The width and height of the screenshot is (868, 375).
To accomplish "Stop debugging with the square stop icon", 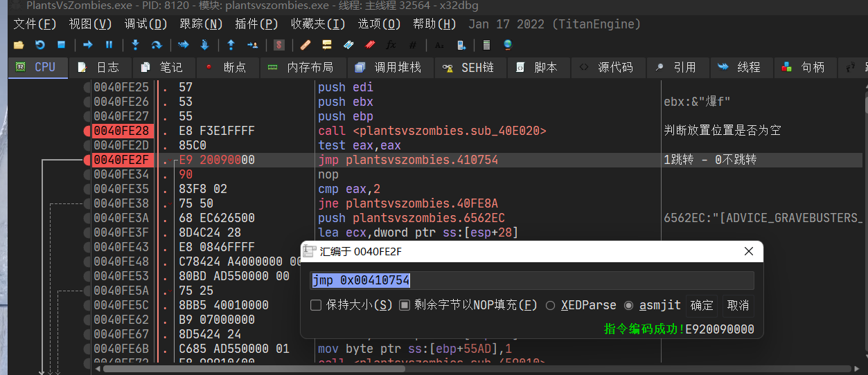I will [61, 45].
